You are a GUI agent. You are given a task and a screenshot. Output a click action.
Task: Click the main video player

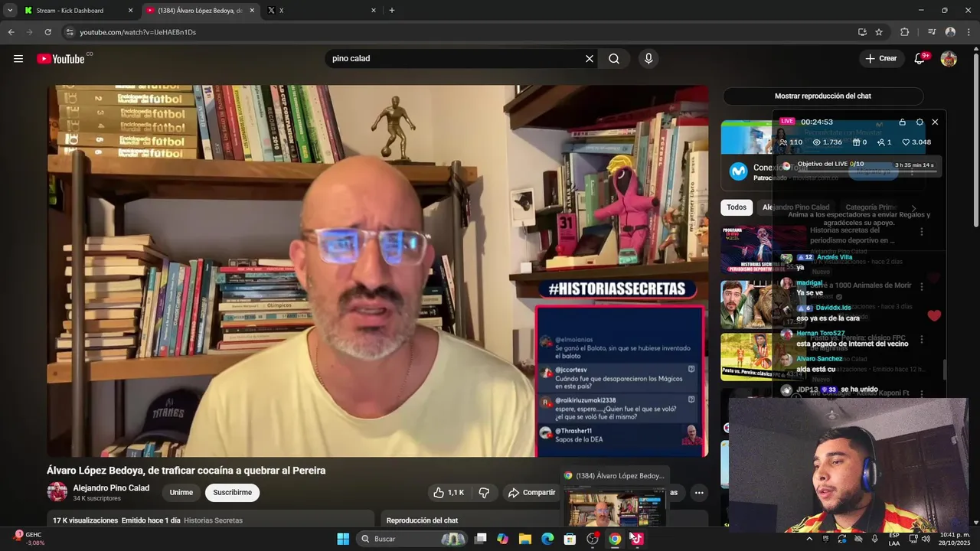(377, 271)
